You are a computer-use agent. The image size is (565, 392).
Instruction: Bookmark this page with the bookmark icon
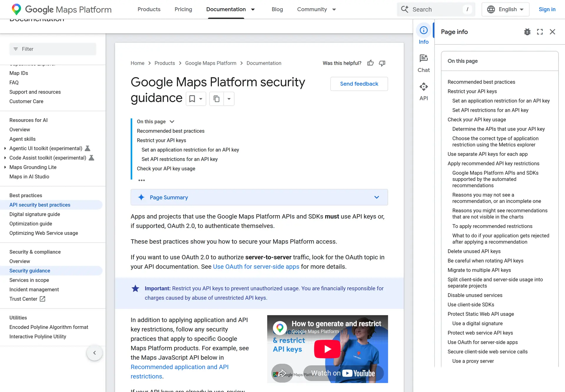192,99
